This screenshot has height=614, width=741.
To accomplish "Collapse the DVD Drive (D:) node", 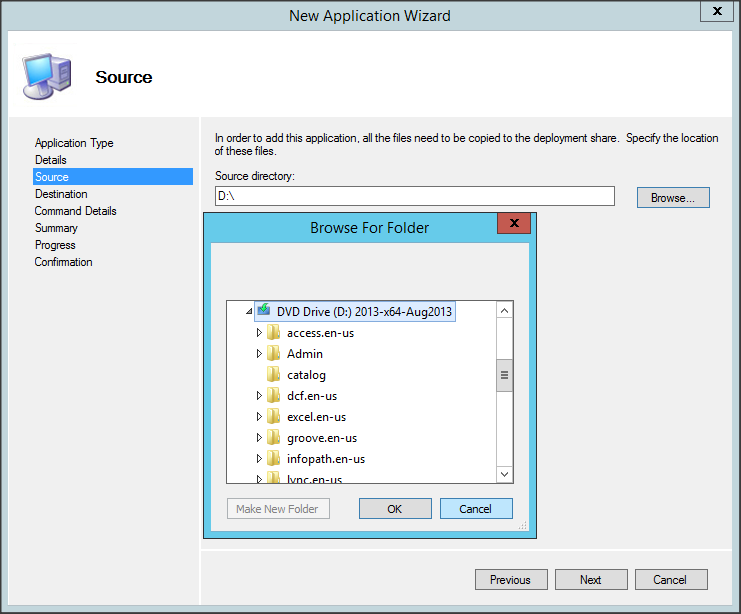I will [247, 312].
